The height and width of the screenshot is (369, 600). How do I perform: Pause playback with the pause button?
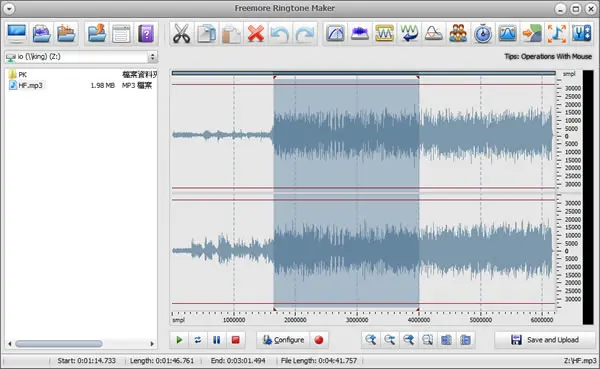tap(217, 340)
